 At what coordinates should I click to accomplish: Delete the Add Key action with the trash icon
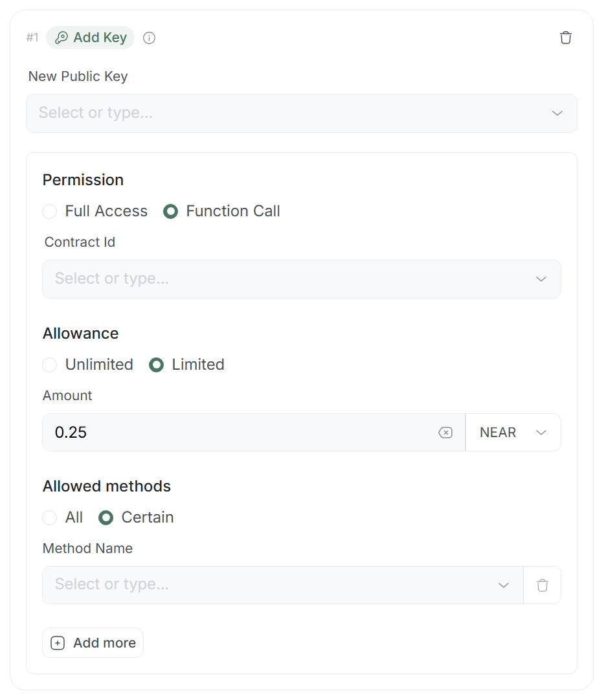coord(566,38)
